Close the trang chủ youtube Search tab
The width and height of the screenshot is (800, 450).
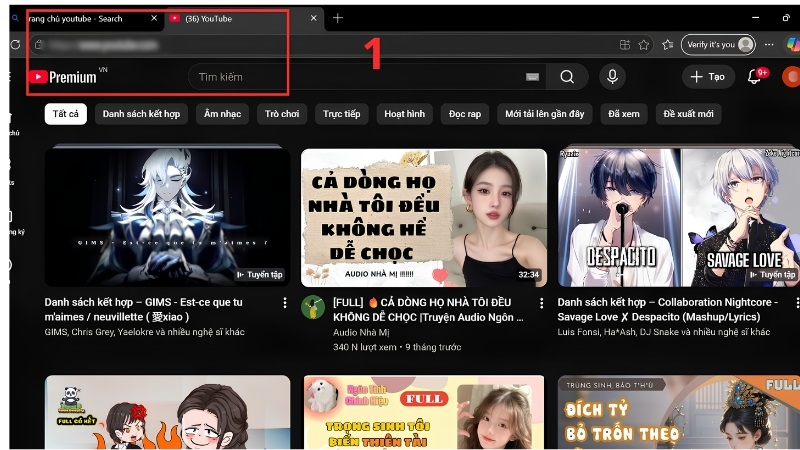(154, 18)
